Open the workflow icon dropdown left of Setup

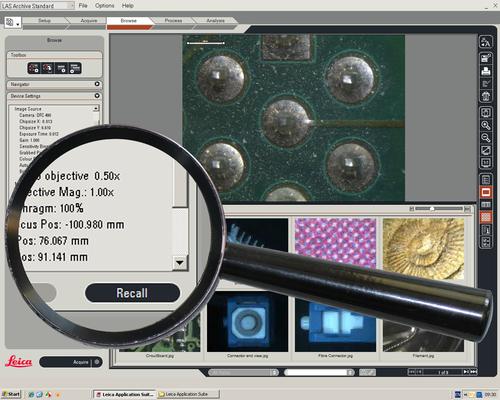[13, 23]
